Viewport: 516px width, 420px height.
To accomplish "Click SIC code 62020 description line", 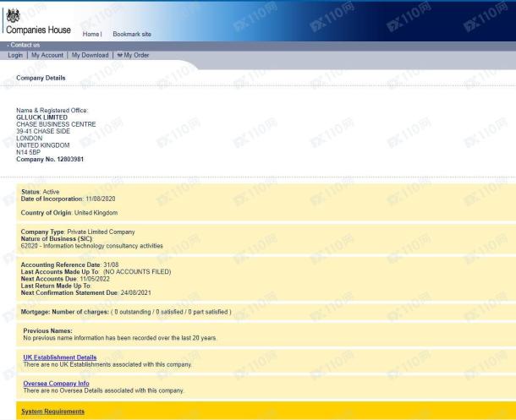I will (92, 245).
